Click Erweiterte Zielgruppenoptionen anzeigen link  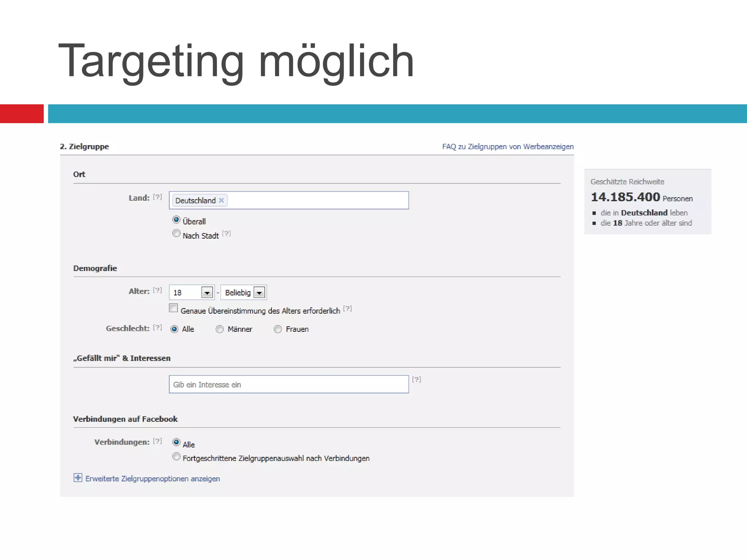point(152,479)
